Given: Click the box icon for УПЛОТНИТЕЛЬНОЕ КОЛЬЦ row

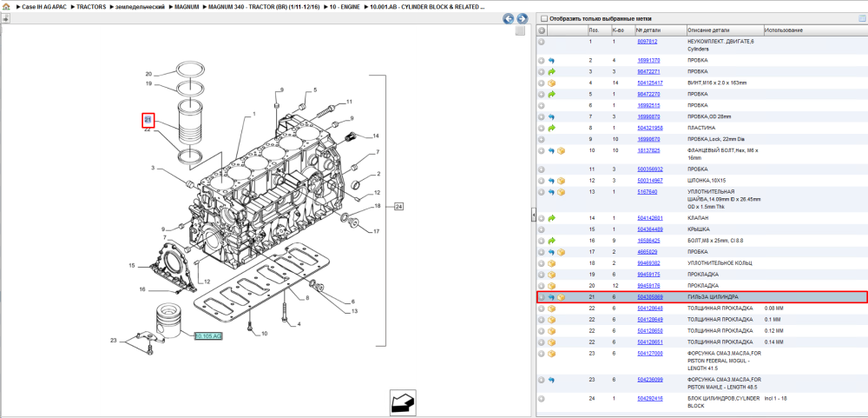Looking at the screenshot, I should point(551,263).
